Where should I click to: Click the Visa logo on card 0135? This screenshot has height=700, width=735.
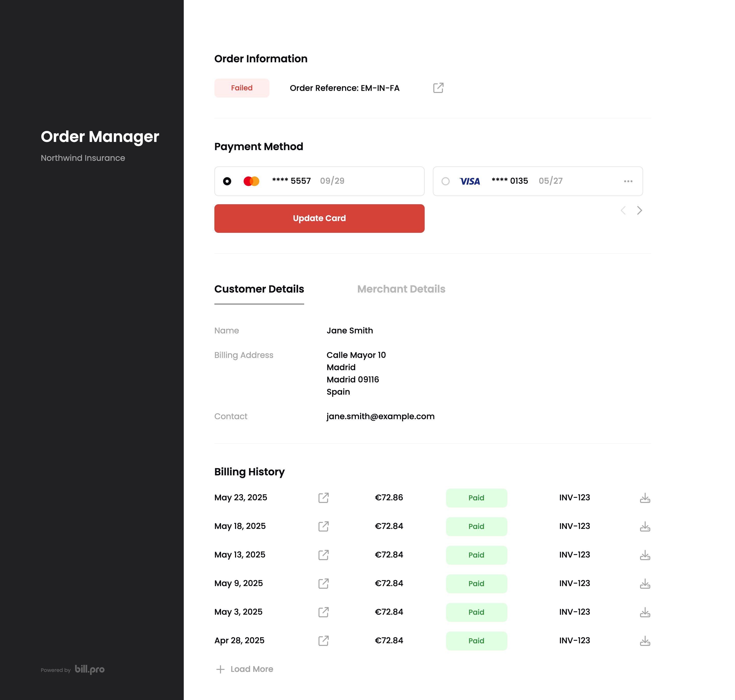point(470,181)
